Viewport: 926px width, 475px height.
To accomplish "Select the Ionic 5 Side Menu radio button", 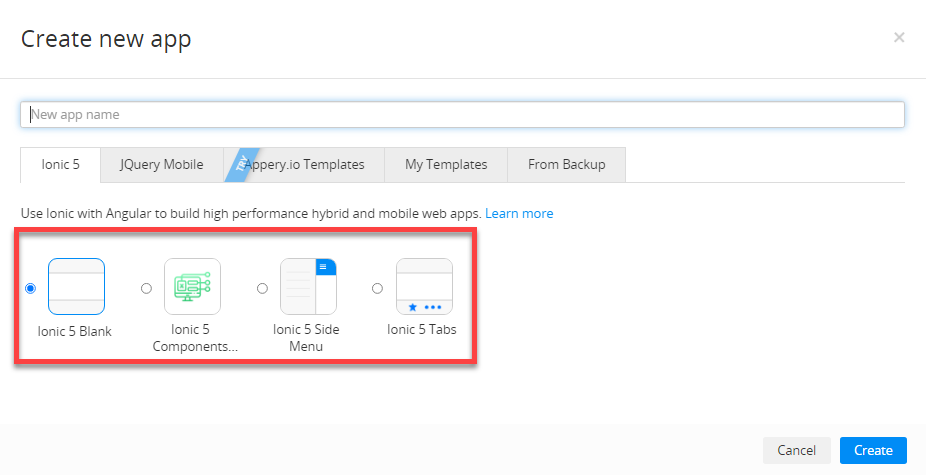I will (262, 288).
